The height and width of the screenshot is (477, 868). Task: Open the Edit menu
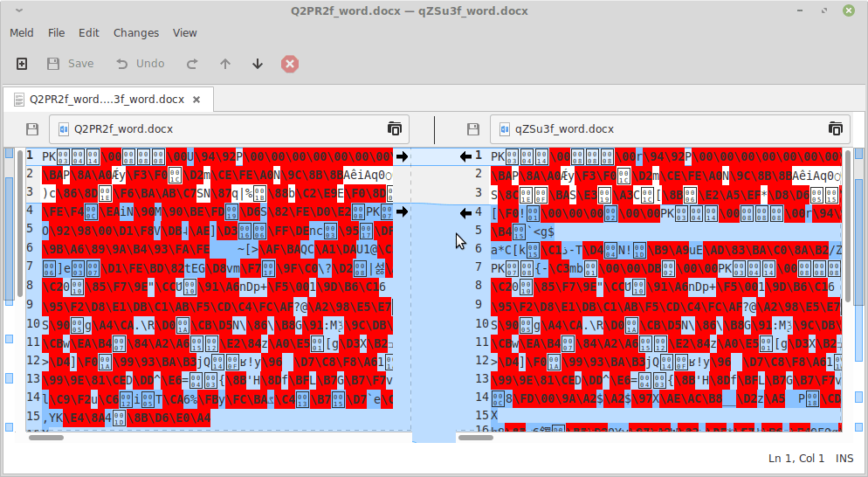[88, 32]
